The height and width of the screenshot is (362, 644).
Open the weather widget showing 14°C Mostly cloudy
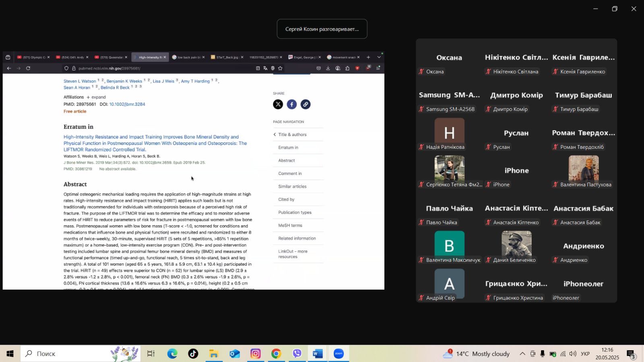tap(476, 354)
